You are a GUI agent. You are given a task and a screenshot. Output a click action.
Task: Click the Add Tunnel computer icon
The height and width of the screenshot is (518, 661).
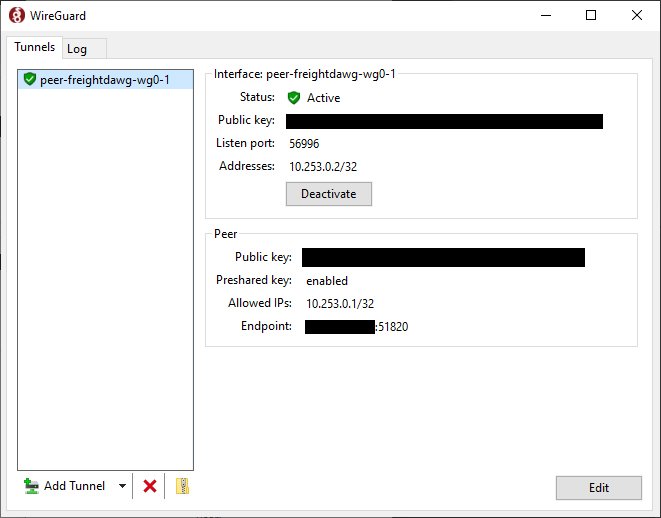click(x=31, y=486)
